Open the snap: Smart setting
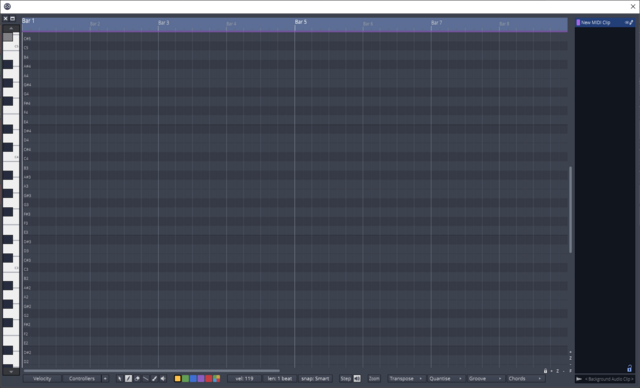The height and width of the screenshot is (388, 640). coord(315,379)
